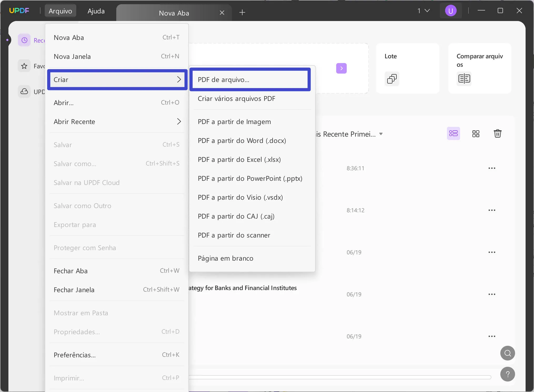Click the user avatar U icon
The height and width of the screenshot is (392, 534).
click(451, 11)
